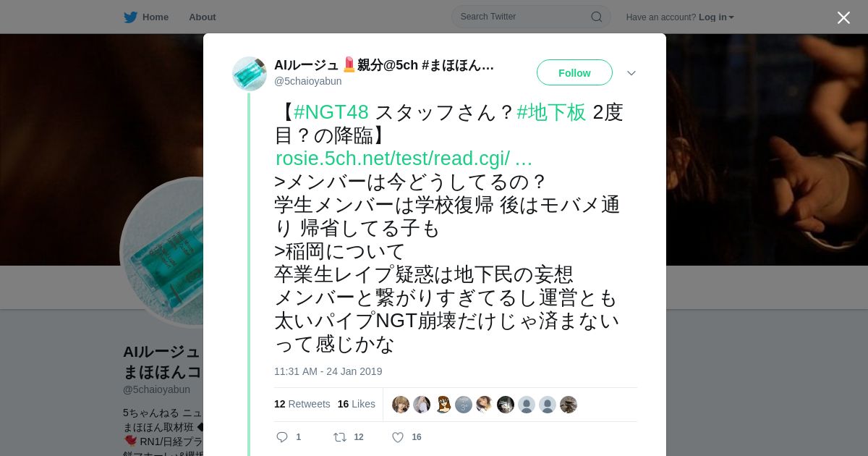This screenshot has height=456, width=868.
Task: Open the #地下板 hashtag link
Action: click(551, 112)
